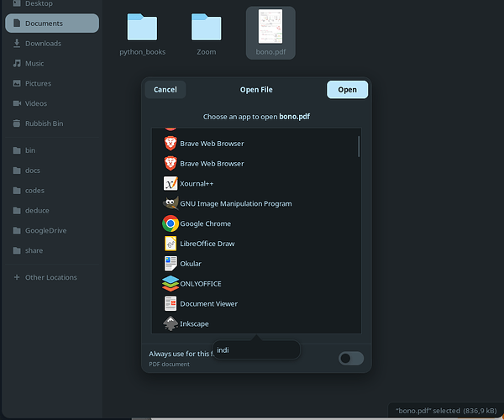This screenshot has height=420, width=504.
Task: Select the Google Chrome label
Action: click(206, 223)
